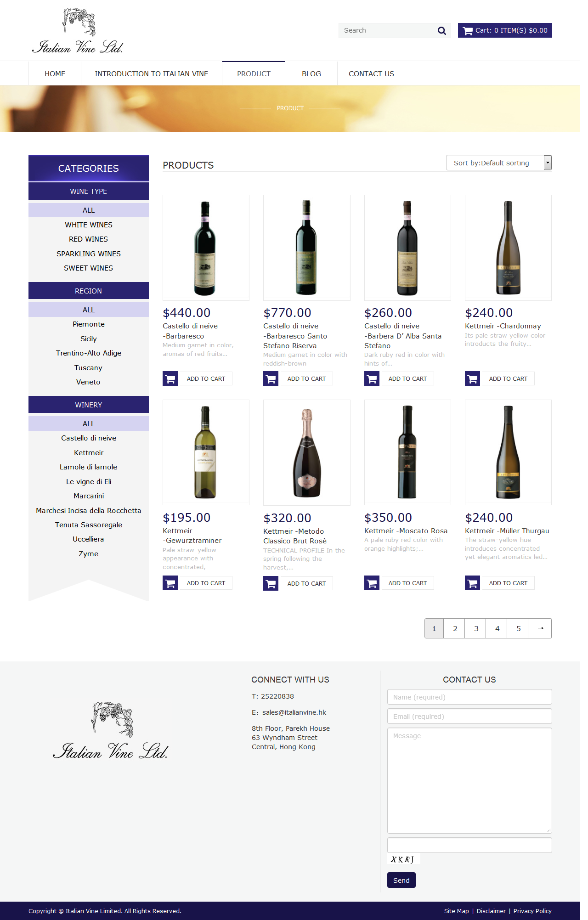The height and width of the screenshot is (920, 588).
Task: Open the shopping cart in the header
Action: point(505,30)
